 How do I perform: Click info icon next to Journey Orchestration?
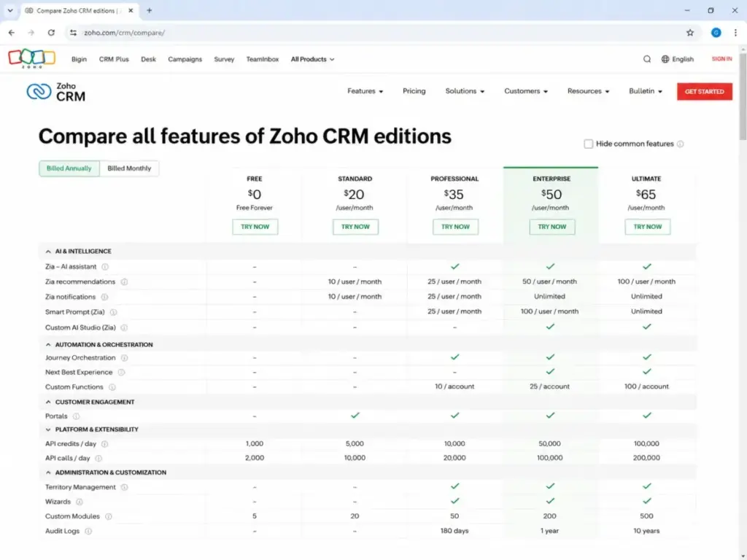pyautogui.click(x=124, y=358)
